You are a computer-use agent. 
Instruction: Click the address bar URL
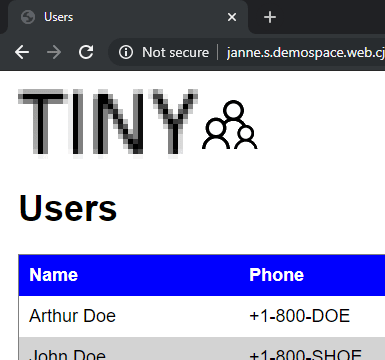tap(306, 53)
